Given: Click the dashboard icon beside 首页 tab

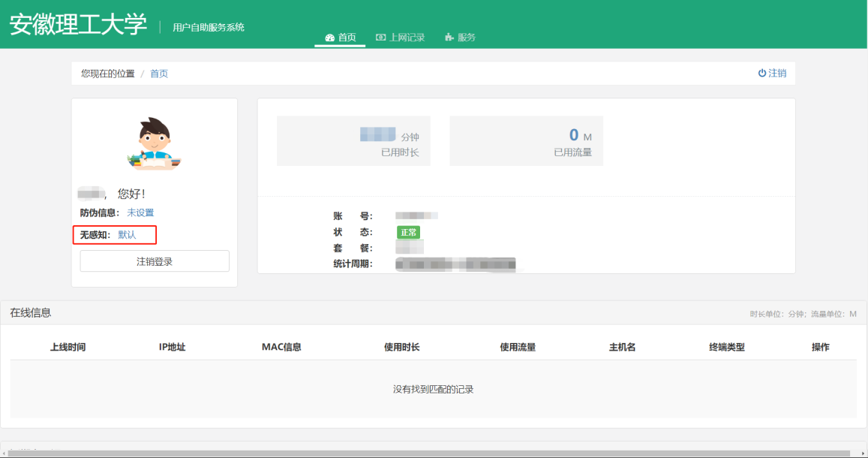Looking at the screenshot, I should tap(329, 38).
